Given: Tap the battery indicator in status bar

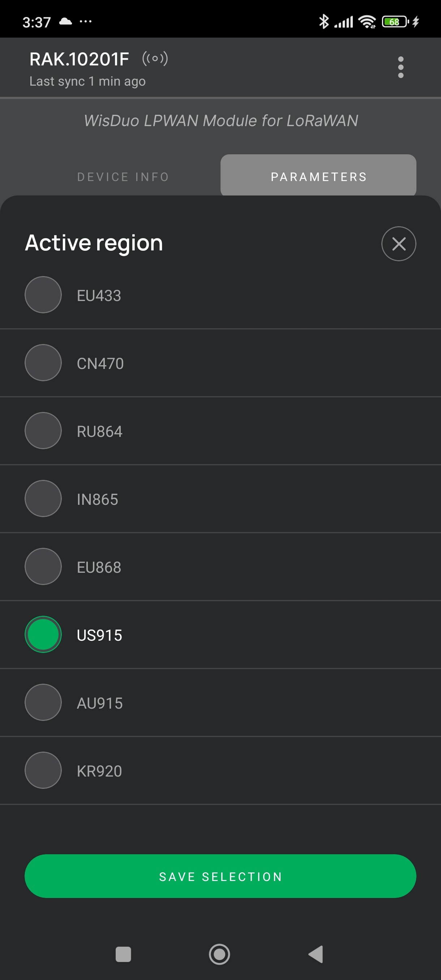Looking at the screenshot, I should (x=395, y=22).
